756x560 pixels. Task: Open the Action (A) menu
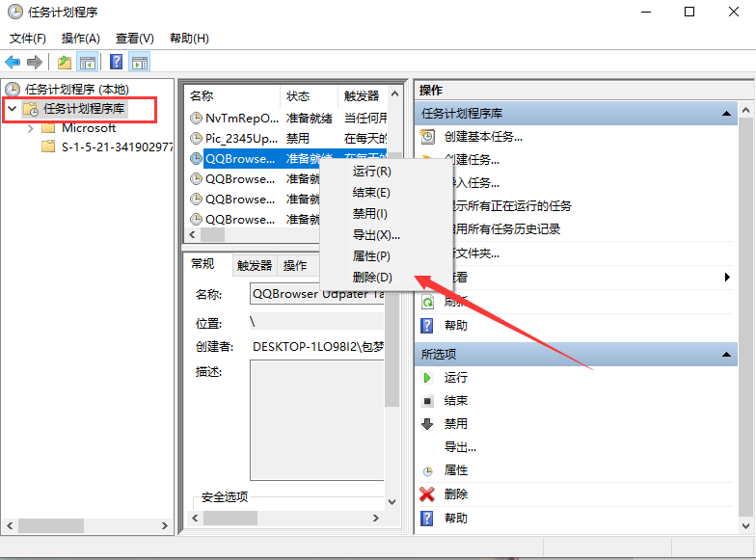80,39
